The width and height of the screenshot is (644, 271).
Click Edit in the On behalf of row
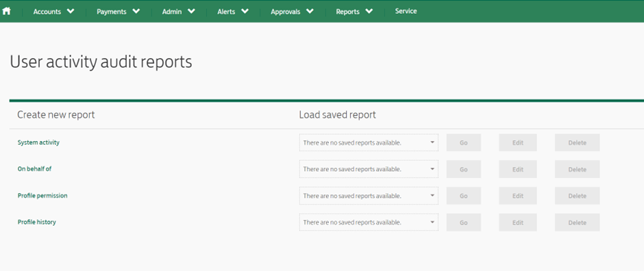[x=518, y=169]
